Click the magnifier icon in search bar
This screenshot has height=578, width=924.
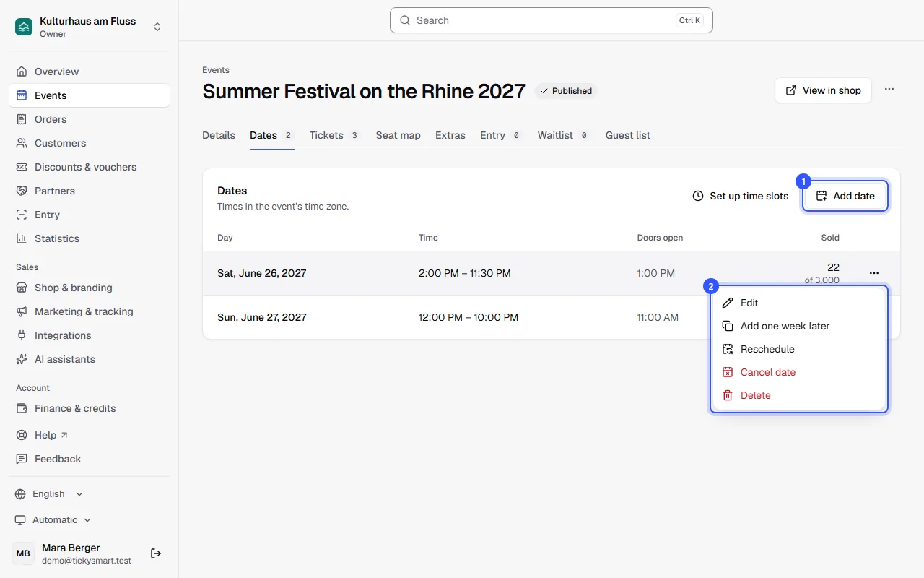point(406,20)
